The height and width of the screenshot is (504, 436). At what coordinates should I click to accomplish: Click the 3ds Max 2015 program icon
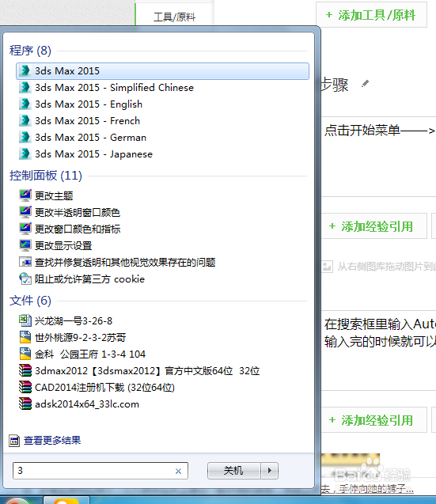click(x=25, y=70)
